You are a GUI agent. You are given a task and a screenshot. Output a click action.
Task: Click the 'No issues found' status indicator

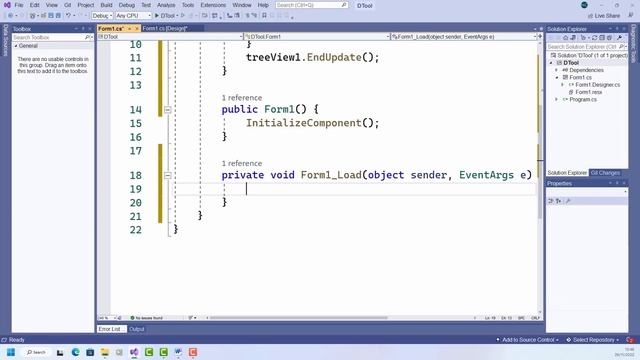pyautogui.click(x=146, y=318)
